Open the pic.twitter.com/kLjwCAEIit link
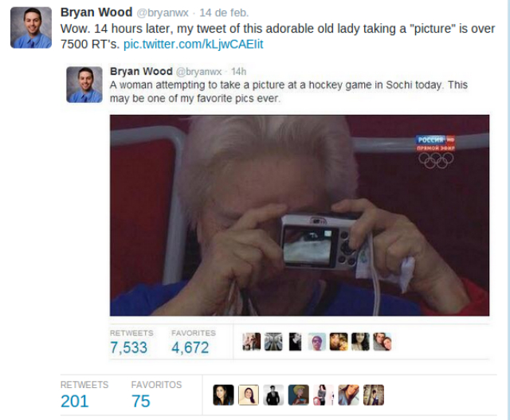 point(193,44)
